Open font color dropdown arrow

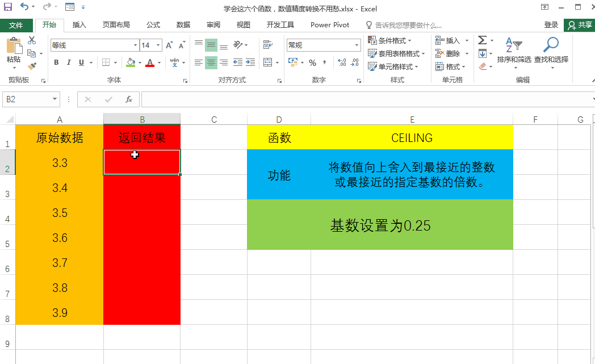coord(160,63)
